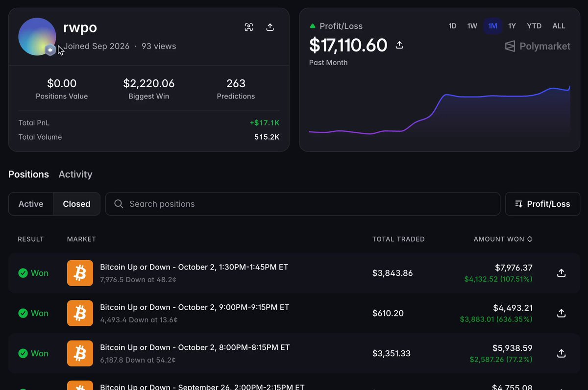Click the rwpo profile avatar
This screenshot has width=588, height=390.
coord(37,37)
